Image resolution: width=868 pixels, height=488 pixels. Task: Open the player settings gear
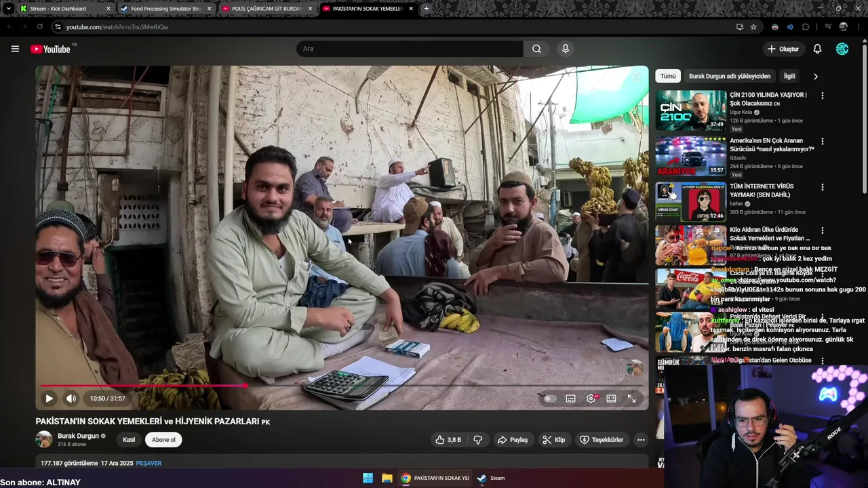591,399
